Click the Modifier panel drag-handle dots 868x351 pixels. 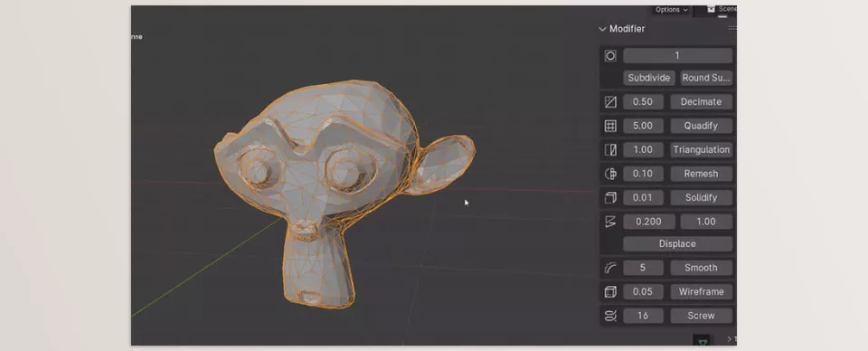(731, 28)
